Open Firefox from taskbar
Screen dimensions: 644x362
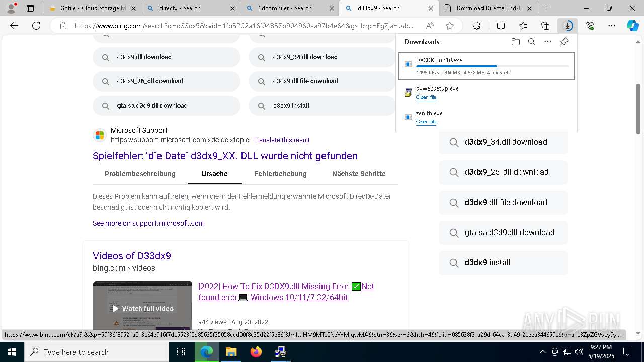pos(256,352)
